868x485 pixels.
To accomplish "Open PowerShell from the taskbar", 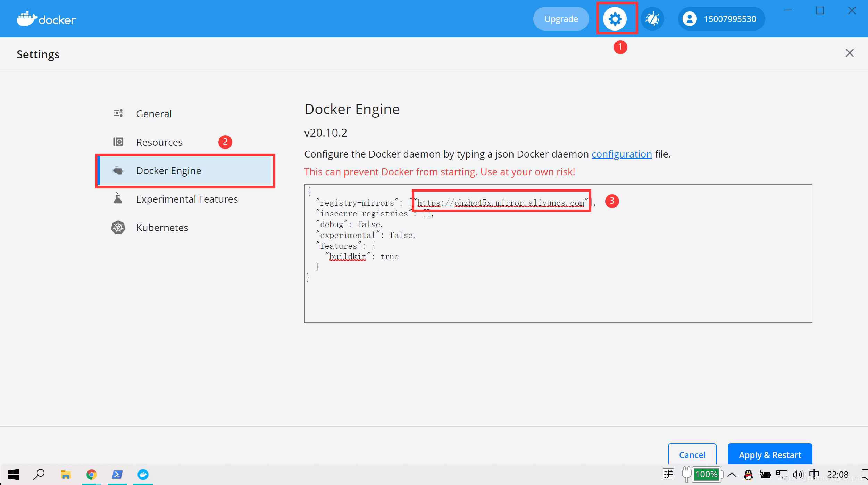I will 117,474.
